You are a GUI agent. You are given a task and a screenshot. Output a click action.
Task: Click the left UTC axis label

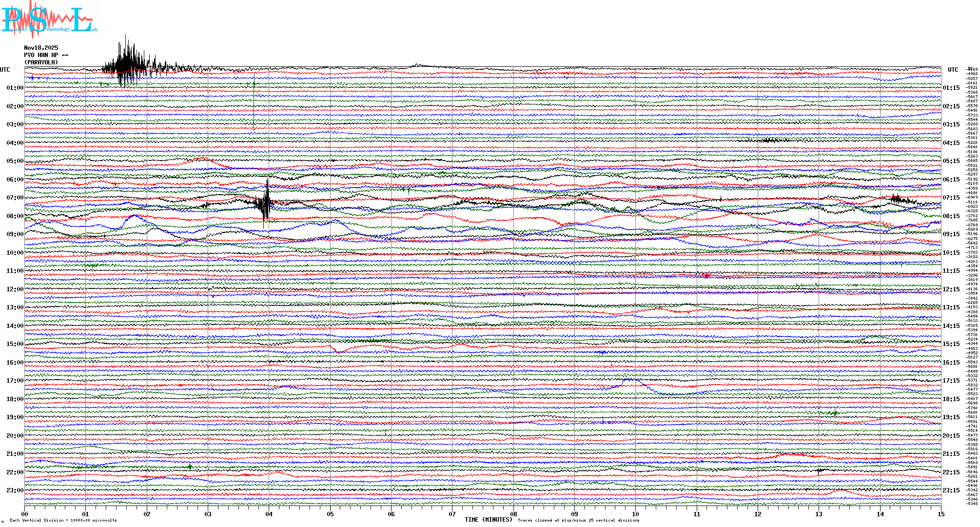(5, 70)
